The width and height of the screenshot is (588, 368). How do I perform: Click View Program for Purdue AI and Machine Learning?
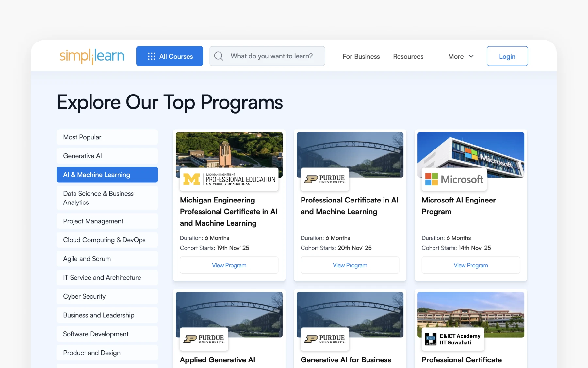pos(350,265)
